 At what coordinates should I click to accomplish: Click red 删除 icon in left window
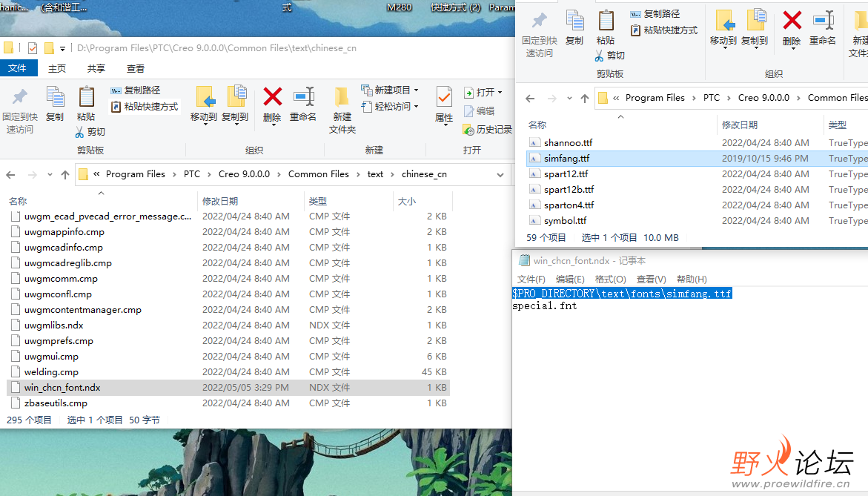(272, 97)
